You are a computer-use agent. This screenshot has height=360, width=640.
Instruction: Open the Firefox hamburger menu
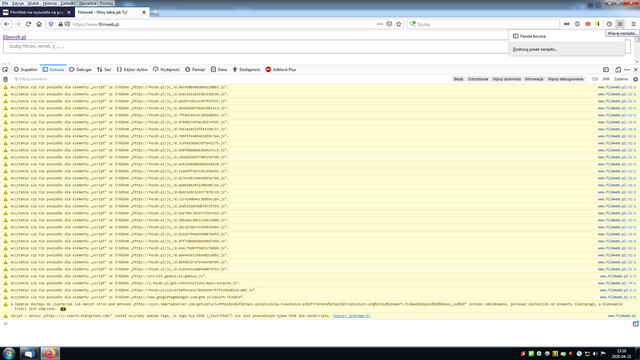(x=633, y=24)
